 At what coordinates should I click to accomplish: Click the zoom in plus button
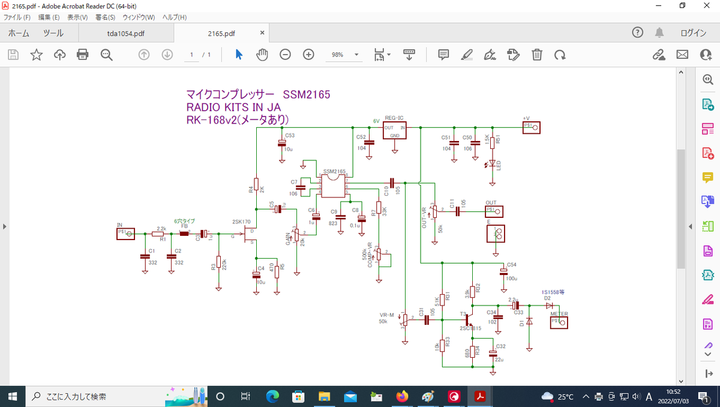coord(307,54)
